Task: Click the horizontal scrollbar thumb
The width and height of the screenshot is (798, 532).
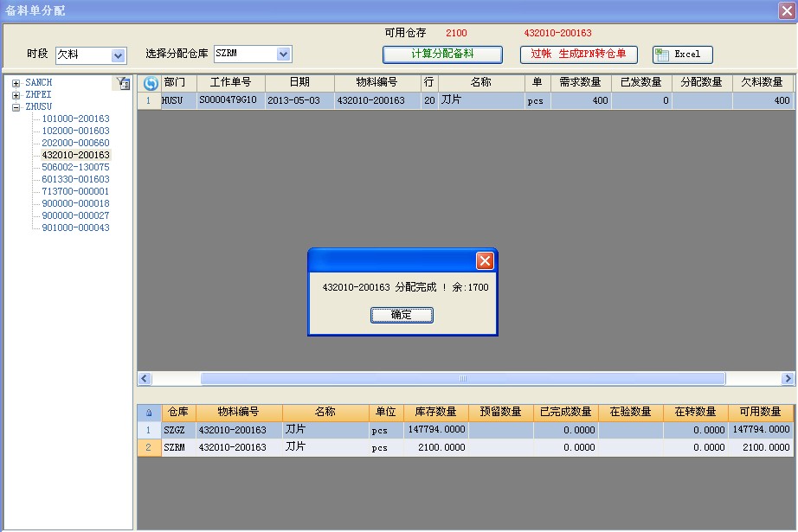Action: [x=463, y=378]
